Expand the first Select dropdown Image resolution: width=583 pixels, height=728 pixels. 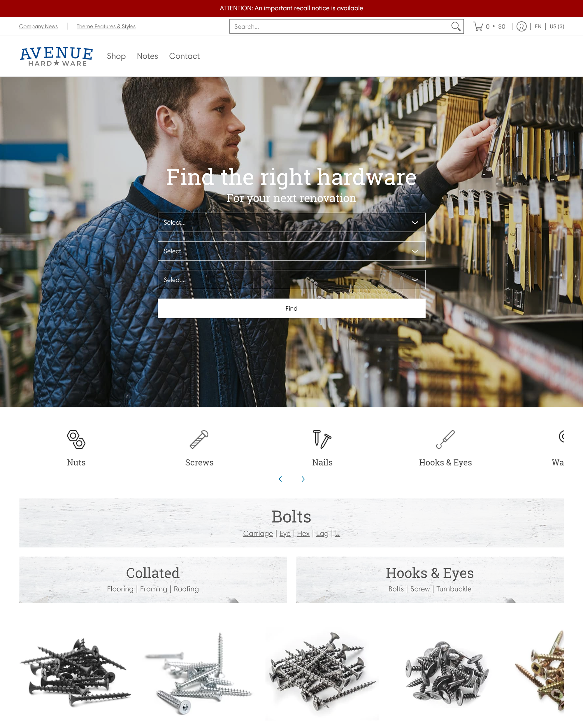pyautogui.click(x=291, y=222)
